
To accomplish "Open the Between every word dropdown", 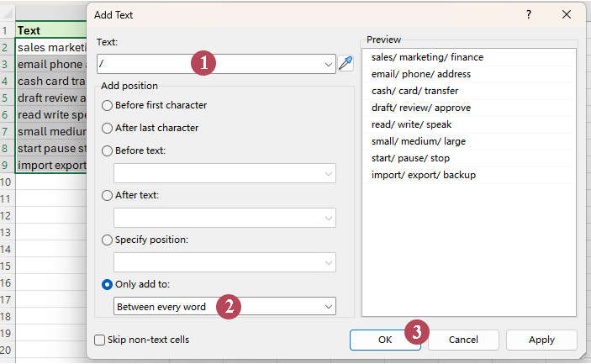I will pos(224,307).
